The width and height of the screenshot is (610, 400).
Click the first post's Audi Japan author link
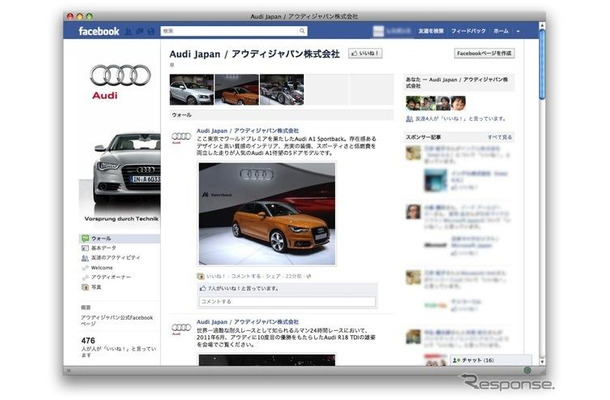[247, 131]
